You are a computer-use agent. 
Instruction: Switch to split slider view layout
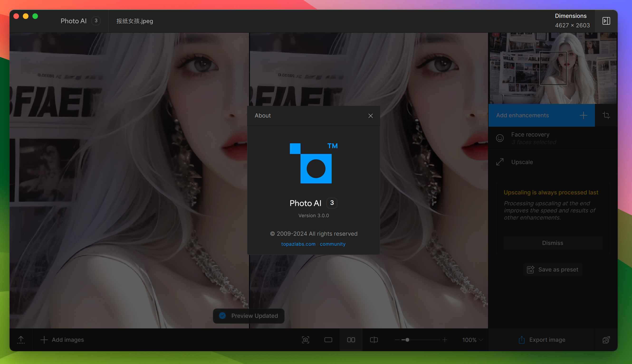(x=374, y=340)
